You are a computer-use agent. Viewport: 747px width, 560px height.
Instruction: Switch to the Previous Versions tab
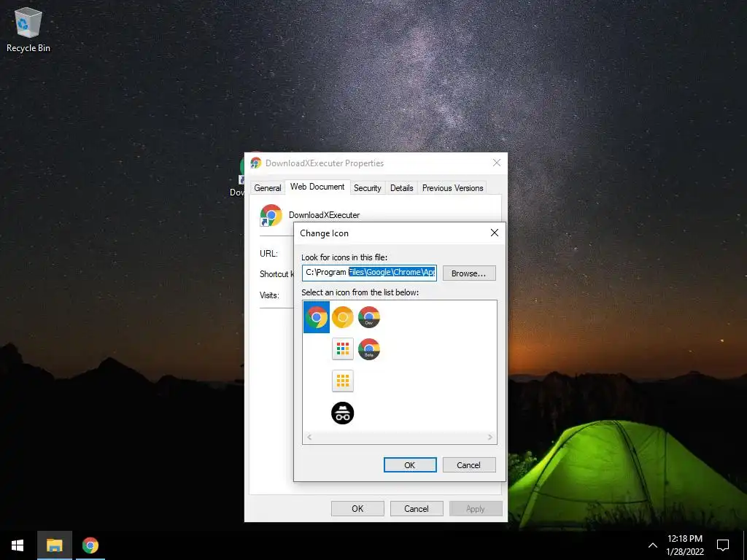452,188
